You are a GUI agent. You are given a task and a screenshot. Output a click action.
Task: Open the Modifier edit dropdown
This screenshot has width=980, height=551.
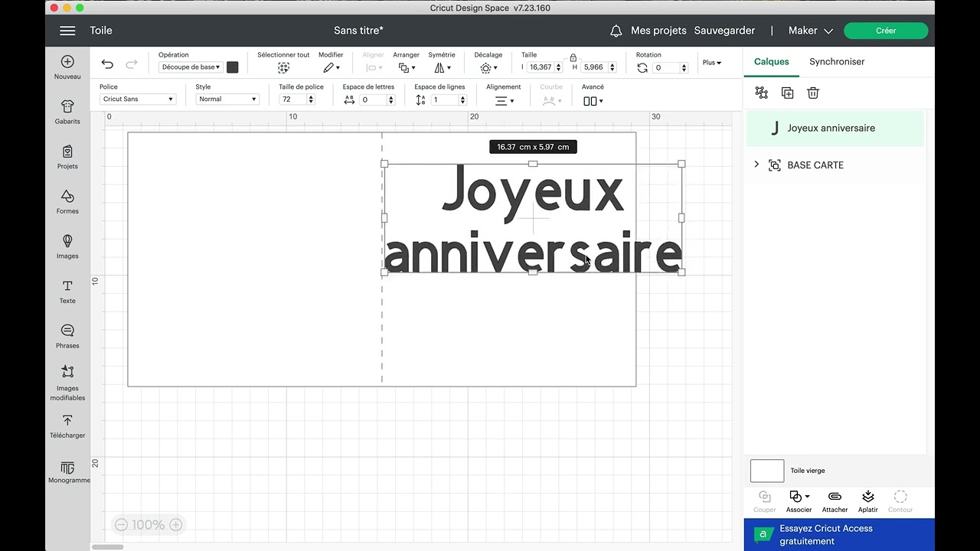331,68
